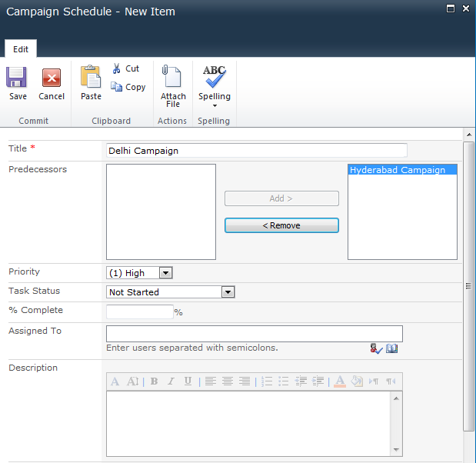Decrease indent in Description toolbar

[301, 381]
